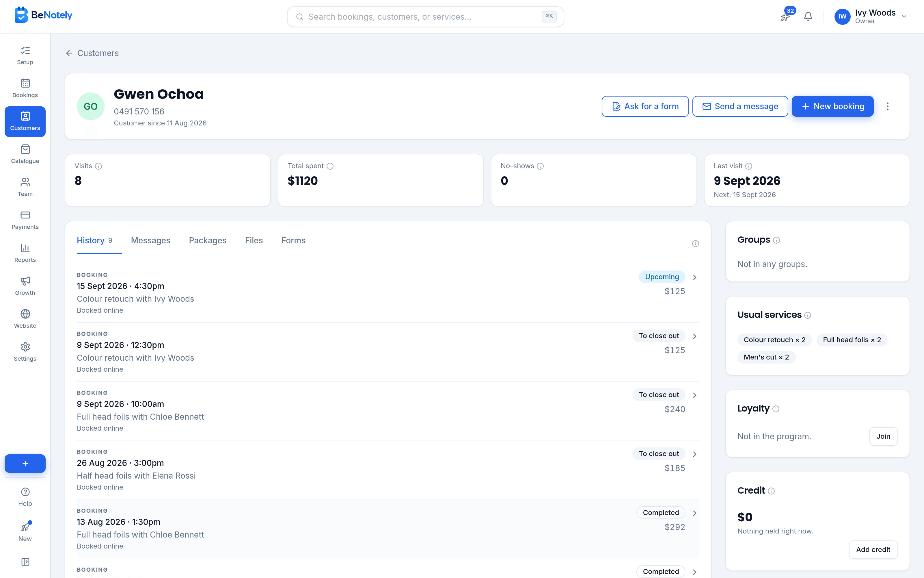Click the IW user avatar
Viewport: 924px width, 578px height.
[x=842, y=16]
